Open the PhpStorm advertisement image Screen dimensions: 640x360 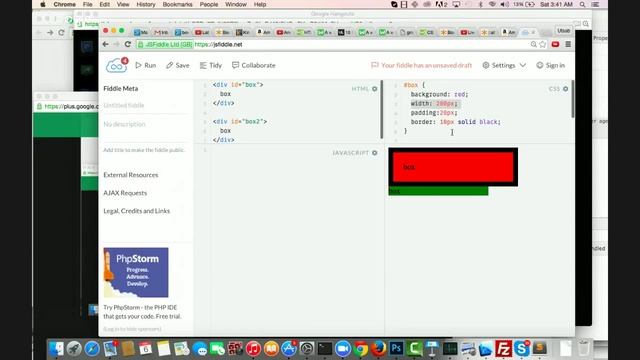click(136, 272)
